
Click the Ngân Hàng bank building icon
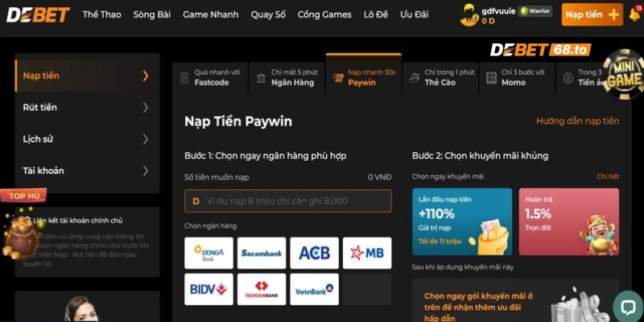(261, 78)
